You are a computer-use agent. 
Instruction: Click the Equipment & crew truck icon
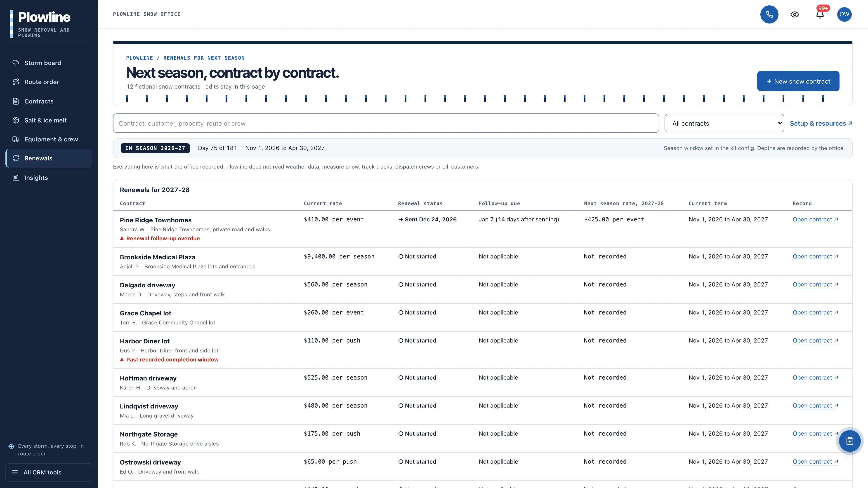point(16,139)
